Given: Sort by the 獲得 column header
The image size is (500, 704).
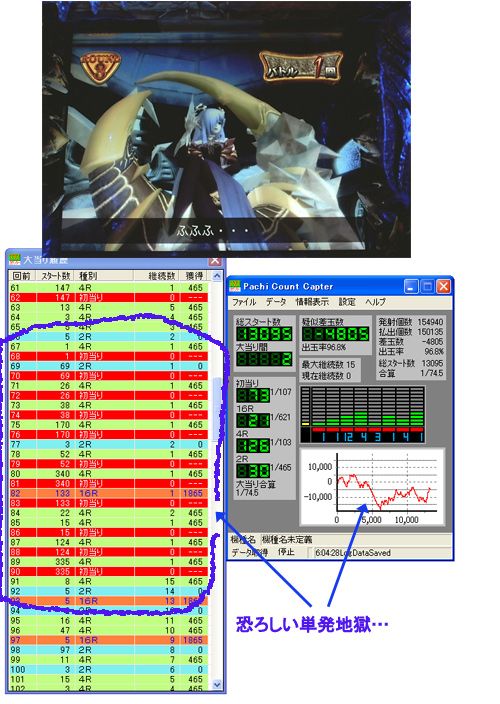Looking at the screenshot, I should pos(194,276).
